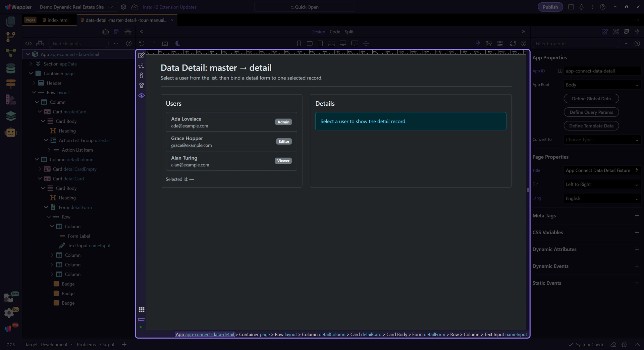Viewport: 644px width, 350px height.
Task: Click the Define Global Data button
Action: point(591,99)
